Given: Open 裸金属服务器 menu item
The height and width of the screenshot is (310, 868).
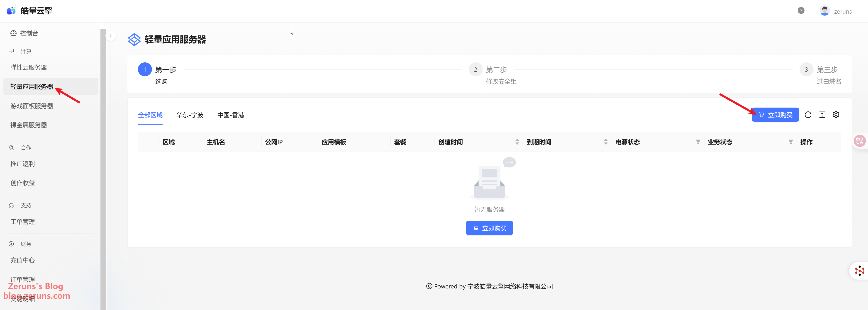Looking at the screenshot, I should coord(51,125).
